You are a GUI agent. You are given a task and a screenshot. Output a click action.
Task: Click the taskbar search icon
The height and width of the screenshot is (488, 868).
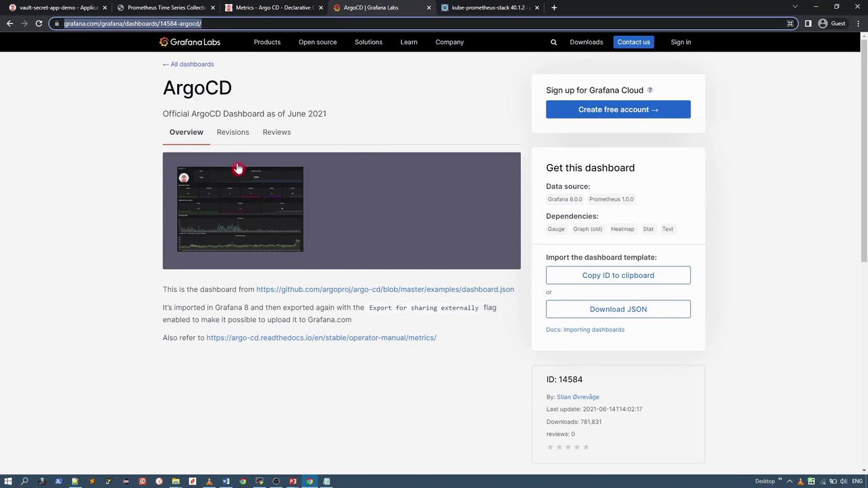24,481
